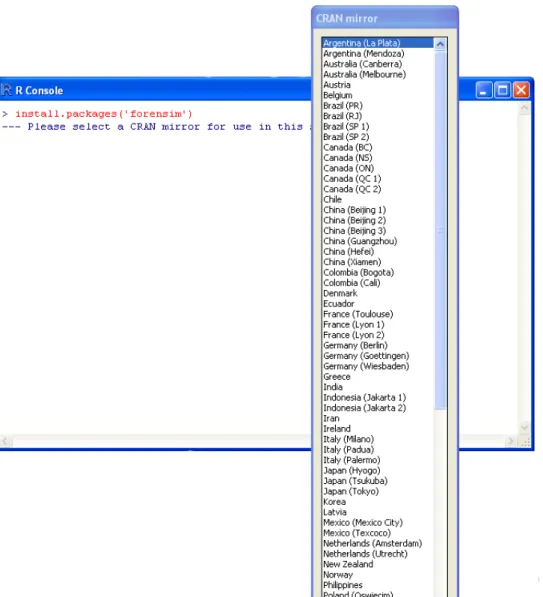Choose Colombia (Bogota) mirror
Image resolution: width=543 pixels, height=597 pixels.
(x=378, y=273)
